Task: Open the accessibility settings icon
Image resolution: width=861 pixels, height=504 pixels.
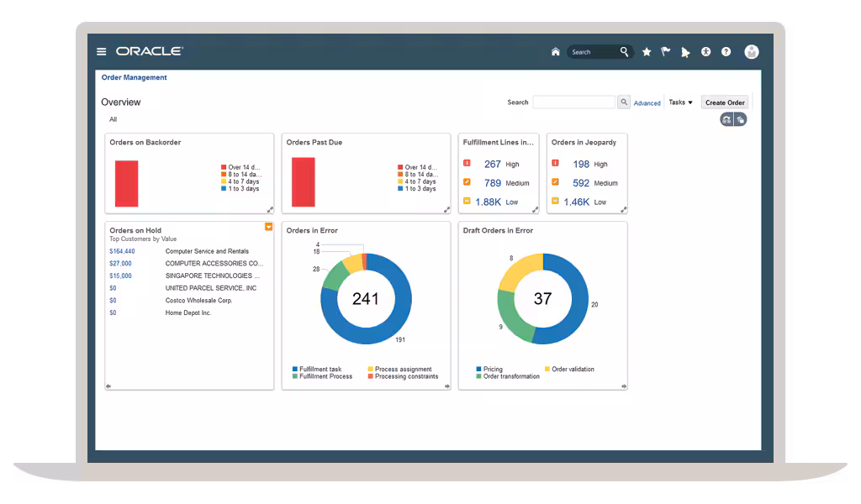Action: point(705,51)
